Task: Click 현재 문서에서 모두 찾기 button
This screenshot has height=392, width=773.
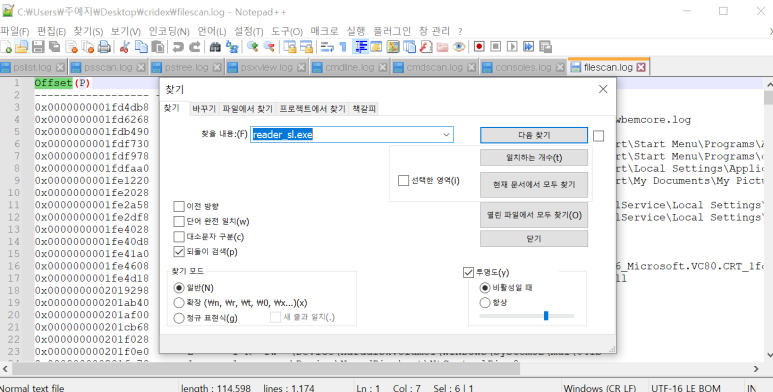Action: pyautogui.click(x=534, y=184)
